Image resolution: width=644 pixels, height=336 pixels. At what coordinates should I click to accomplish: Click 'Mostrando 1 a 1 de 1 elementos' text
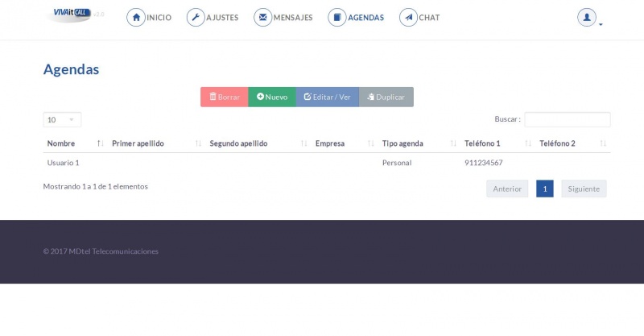pyautogui.click(x=95, y=187)
